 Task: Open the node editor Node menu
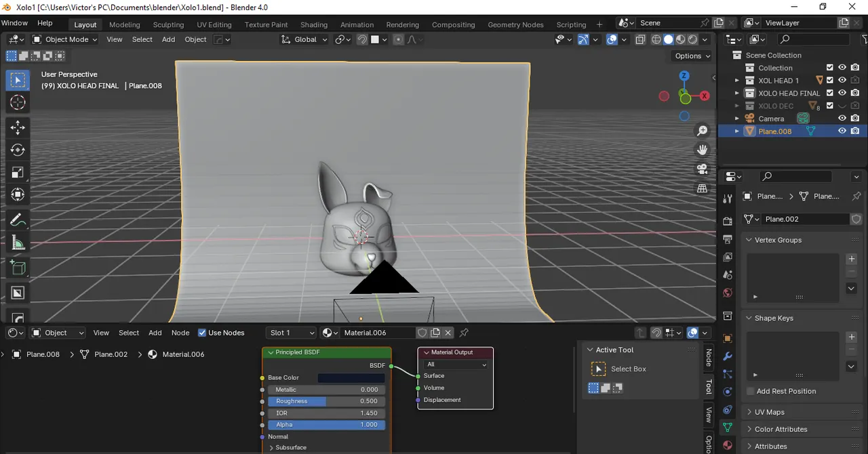[180, 333]
